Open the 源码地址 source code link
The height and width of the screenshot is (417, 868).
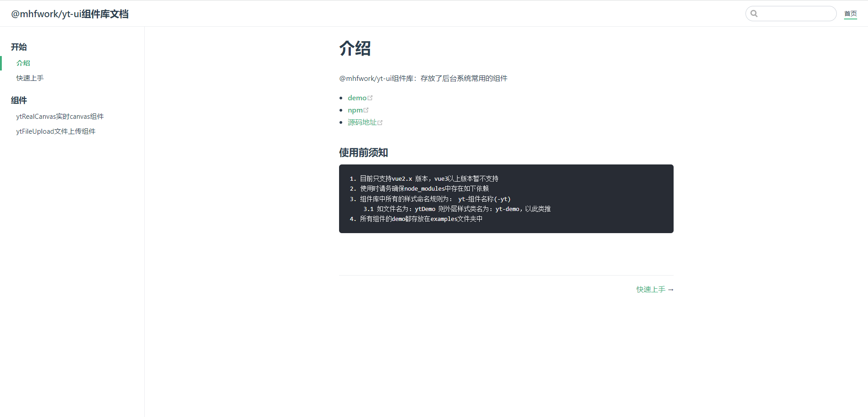362,122
